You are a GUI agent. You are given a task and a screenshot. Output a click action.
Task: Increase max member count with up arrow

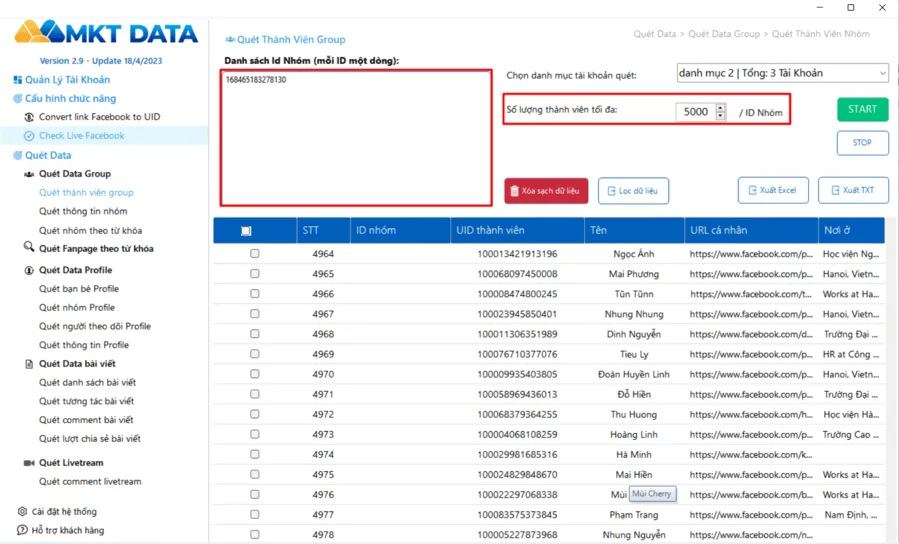[x=721, y=108]
